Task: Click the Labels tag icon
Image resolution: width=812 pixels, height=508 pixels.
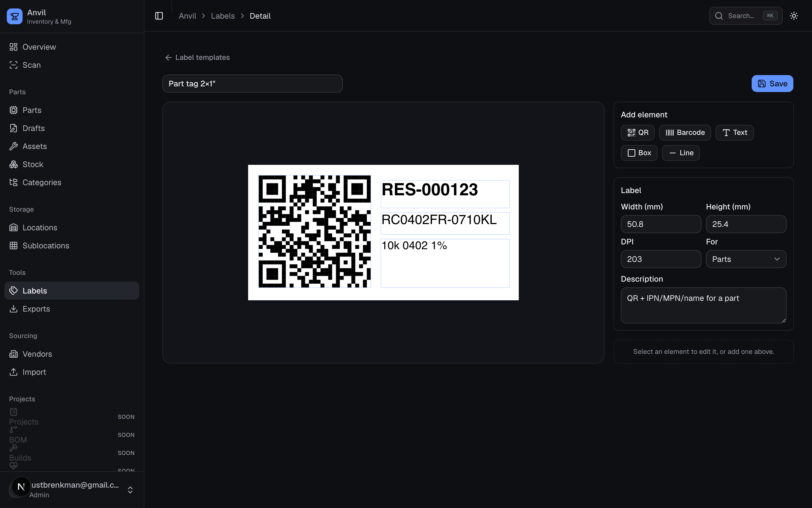Action: 14,291
